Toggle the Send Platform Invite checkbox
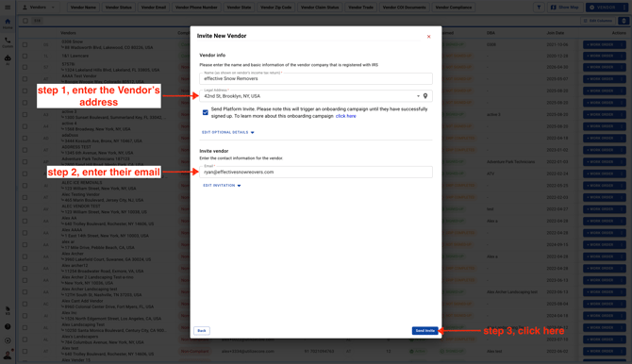Screen dimensions: 632x364 (x=205, y=112)
